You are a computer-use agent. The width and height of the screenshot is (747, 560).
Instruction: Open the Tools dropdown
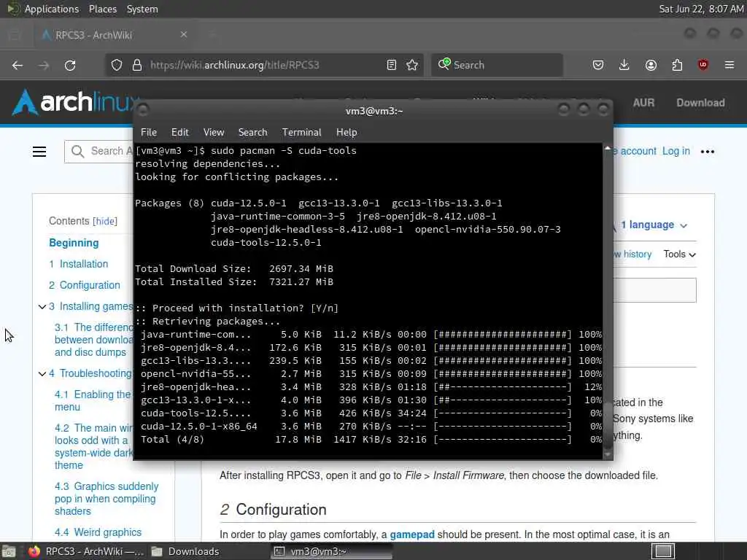(x=680, y=254)
